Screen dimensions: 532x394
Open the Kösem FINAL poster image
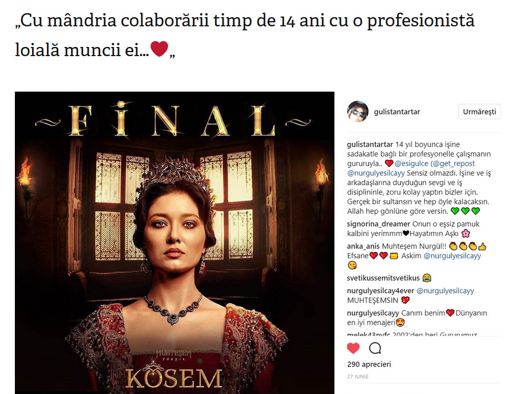pos(174,242)
